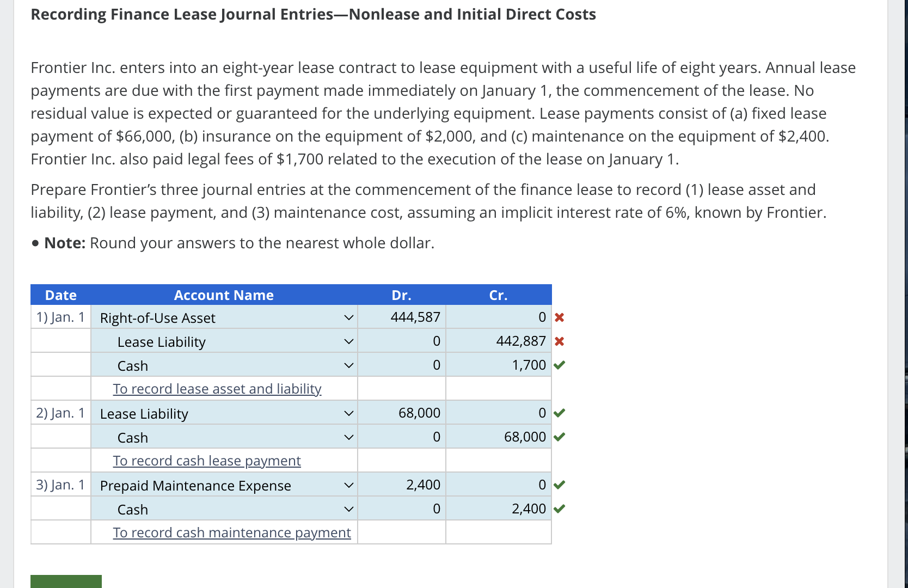Click the red X beside Right-of-Use Asset amount
The height and width of the screenshot is (588, 908).
[559, 317]
